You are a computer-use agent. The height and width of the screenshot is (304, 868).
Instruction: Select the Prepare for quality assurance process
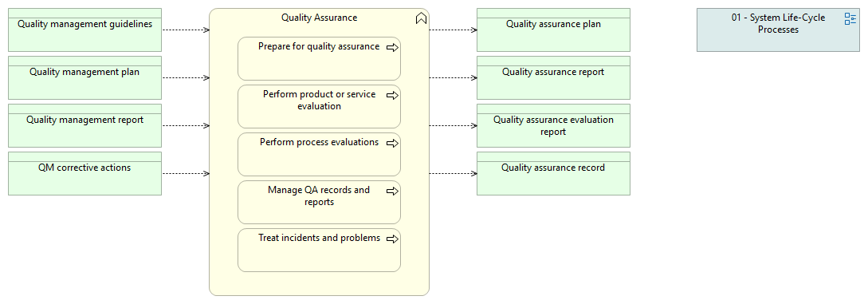pos(320,59)
